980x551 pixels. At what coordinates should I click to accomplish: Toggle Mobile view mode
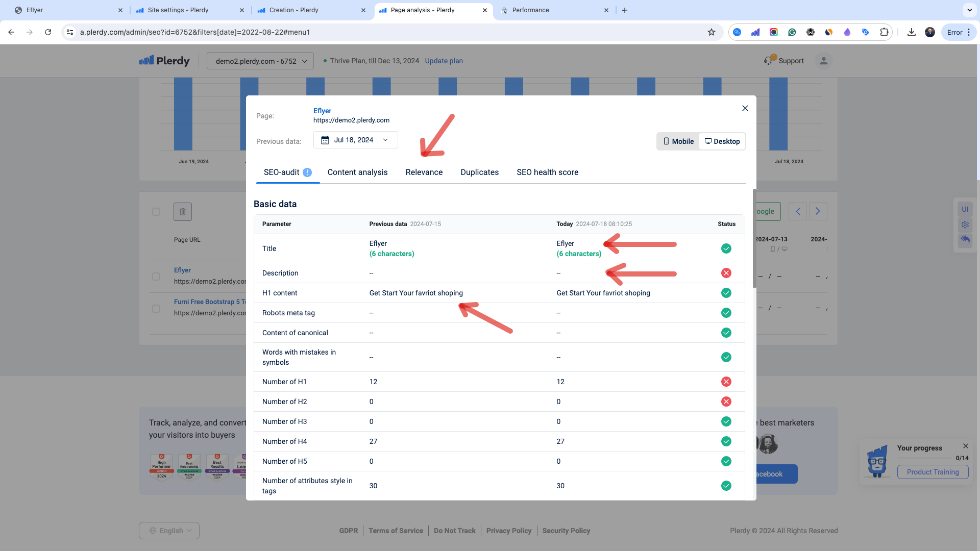coord(678,141)
